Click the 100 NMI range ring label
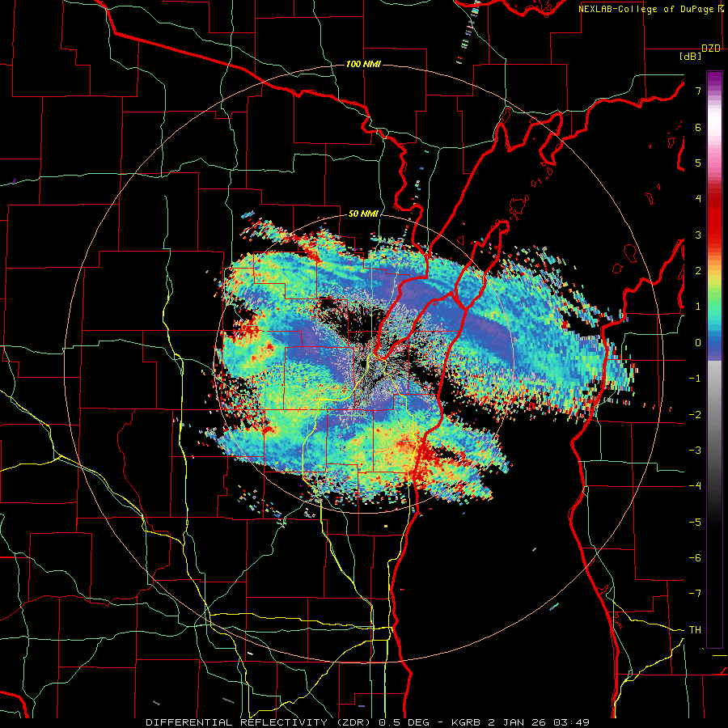728x728 pixels. point(363,64)
